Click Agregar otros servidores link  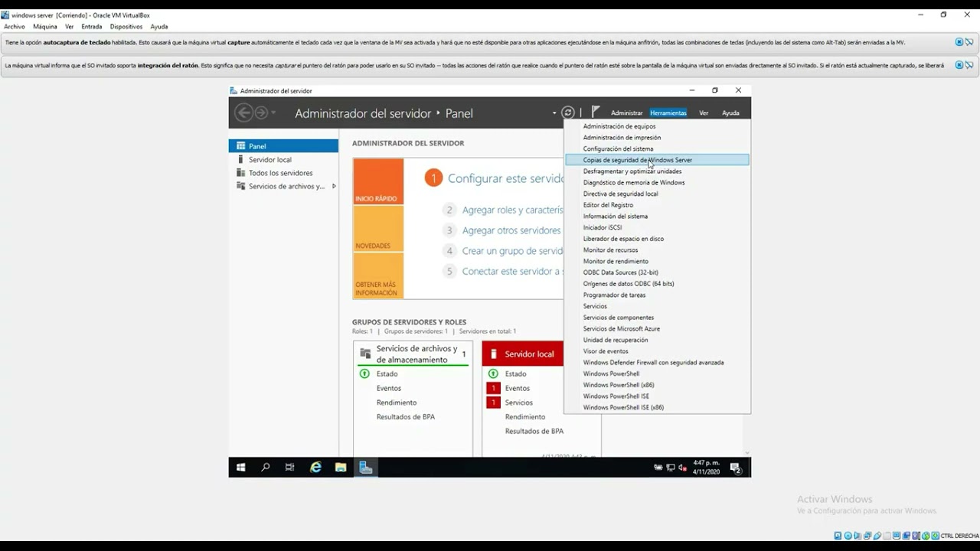511,230
